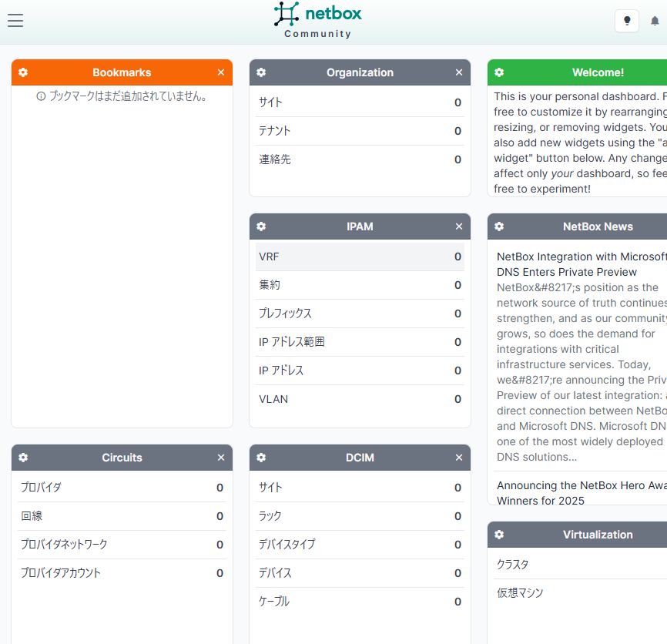Close the Organization widget
This screenshot has height=644, width=667.
click(x=459, y=72)
